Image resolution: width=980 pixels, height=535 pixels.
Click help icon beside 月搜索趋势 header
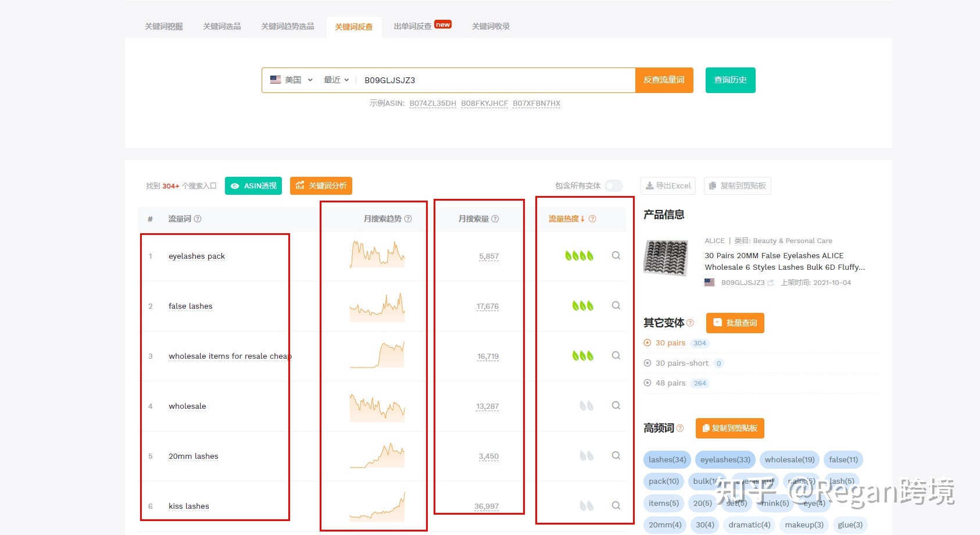tap(408, 219)
